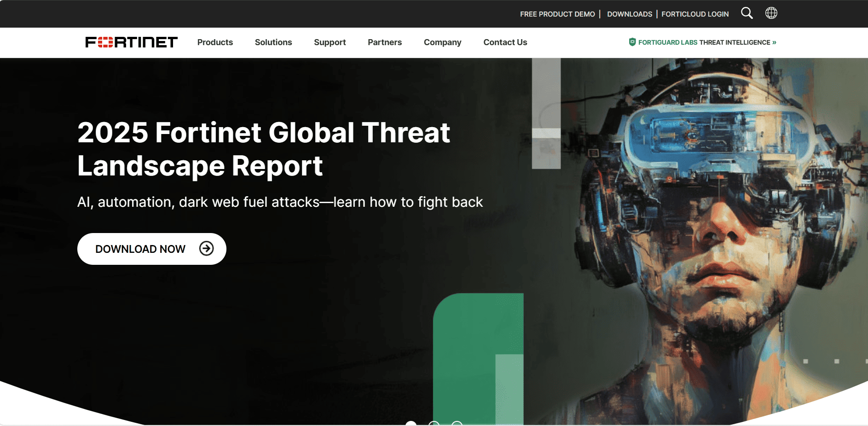Open the globe language selector

pyautogui.click(x=771, y=13)
